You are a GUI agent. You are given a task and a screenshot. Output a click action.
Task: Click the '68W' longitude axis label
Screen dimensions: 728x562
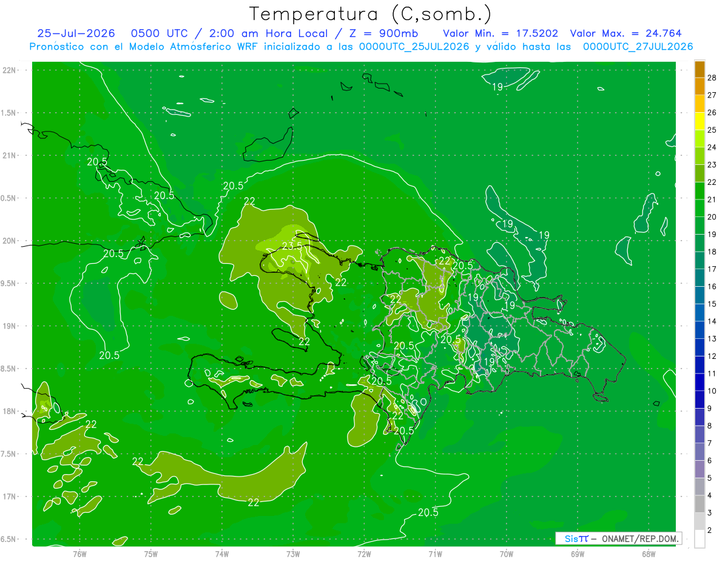[x=649, y=554]
